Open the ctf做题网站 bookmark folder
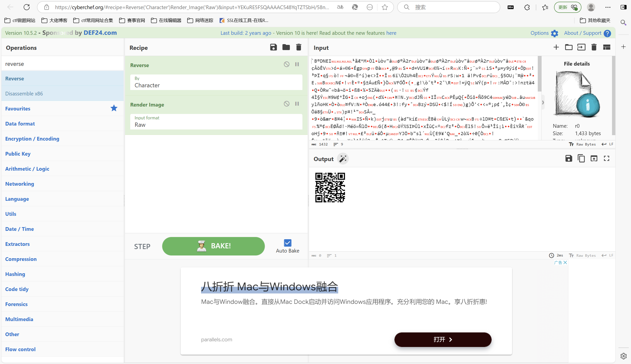631x364 pixels. point(20,20)
